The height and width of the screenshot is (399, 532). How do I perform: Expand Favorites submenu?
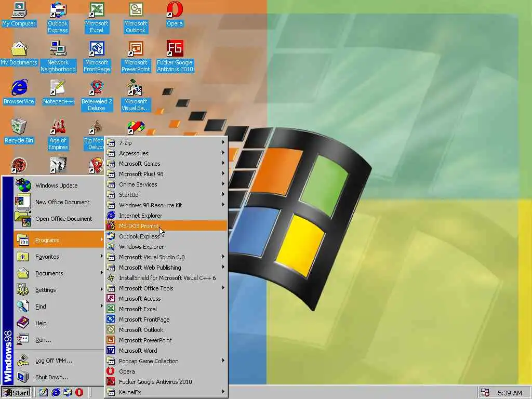[59, 257]
